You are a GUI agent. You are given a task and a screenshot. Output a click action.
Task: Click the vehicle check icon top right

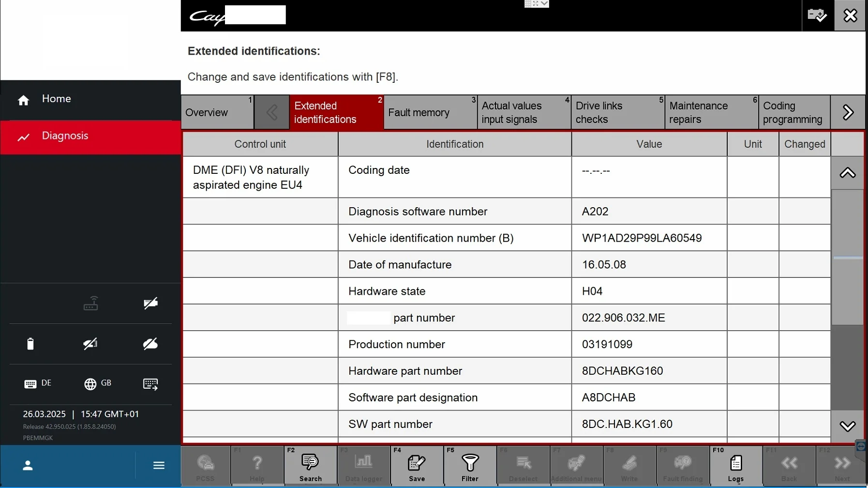click(817, 15)
